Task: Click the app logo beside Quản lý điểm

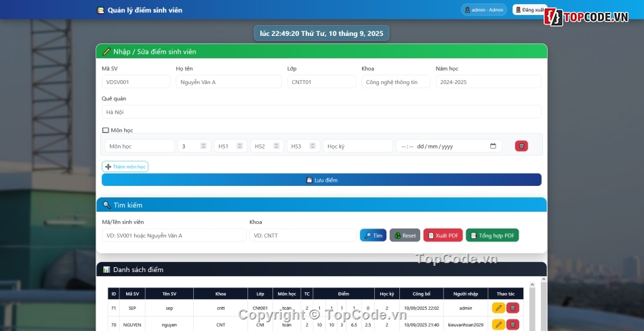Action: (x=101, y=10)
